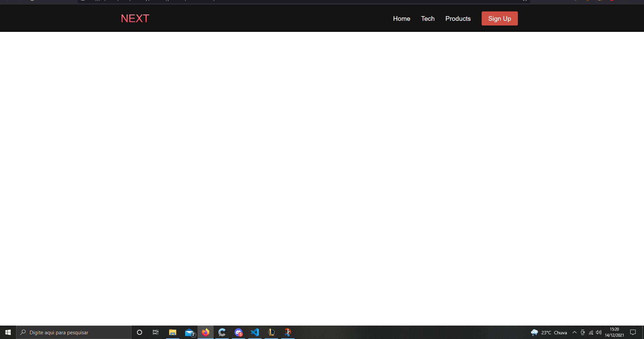Open the notification Action Center icon
This screenshot has width=644, height=339.
[x=633, y=332]
